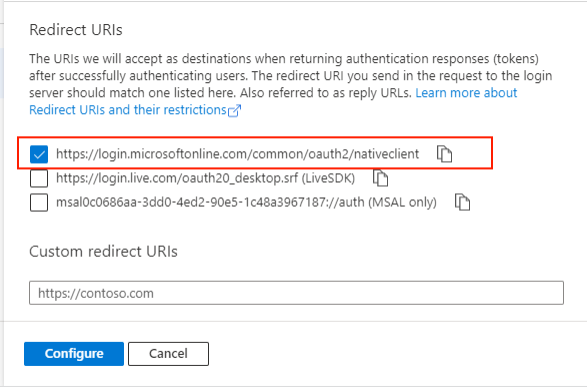Select the login.live.com oauth20_desktop.srf URL text

(177, 178)
